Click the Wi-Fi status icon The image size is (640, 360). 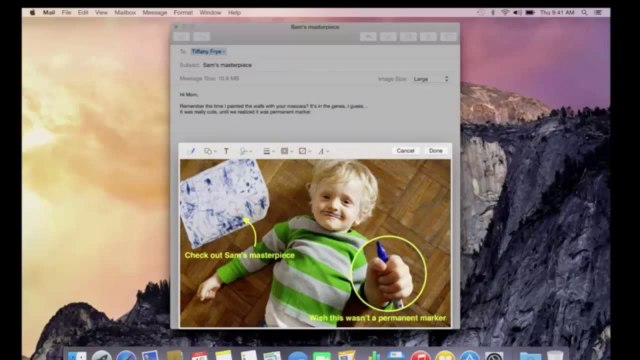[x=505, y=13]
